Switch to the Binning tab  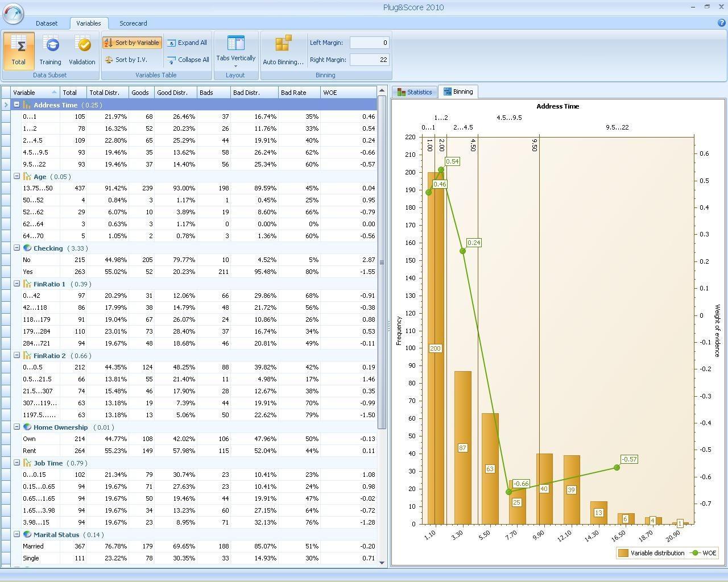458,92
